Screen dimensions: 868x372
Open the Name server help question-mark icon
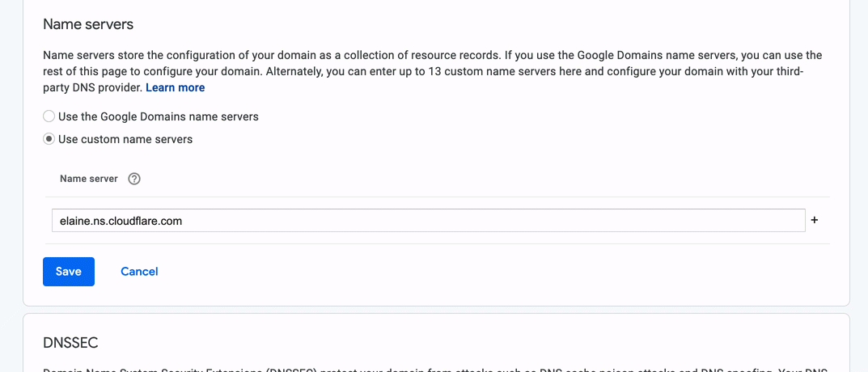[x=134, y=180]
